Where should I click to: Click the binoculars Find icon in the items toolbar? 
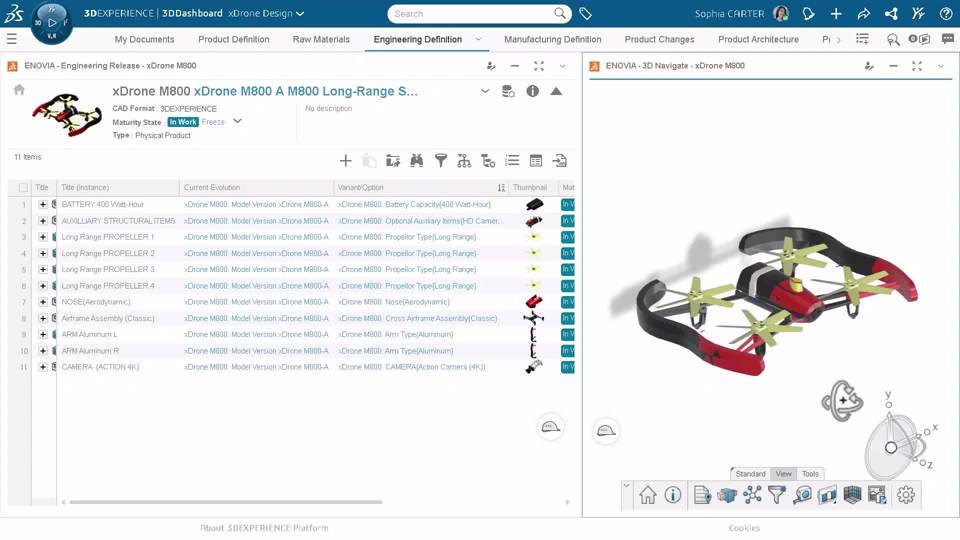coord(416,160)
